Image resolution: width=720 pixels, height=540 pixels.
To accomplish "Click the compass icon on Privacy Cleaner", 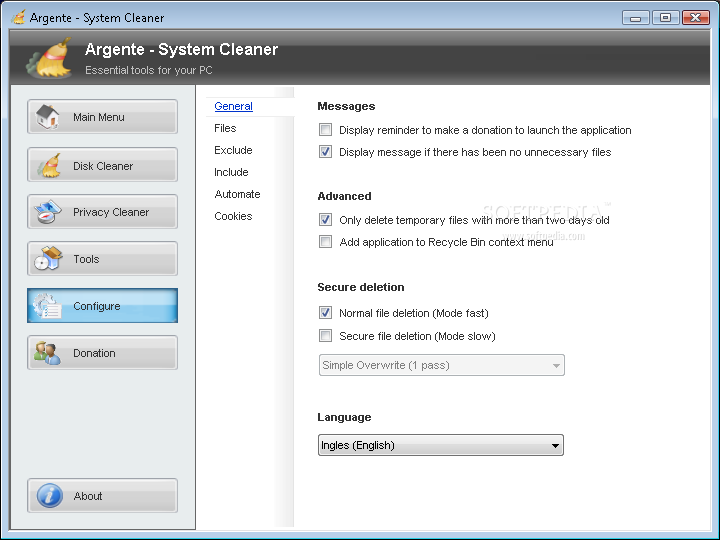I will point(48,212).
